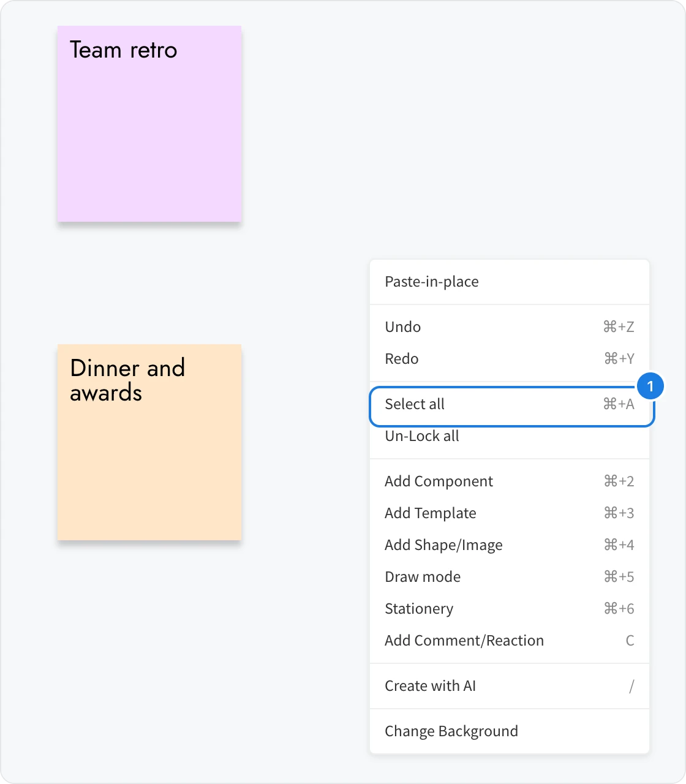This screenshot has width=686, height=784.
Task: Select Redo in the context menu
Action: 509,359
